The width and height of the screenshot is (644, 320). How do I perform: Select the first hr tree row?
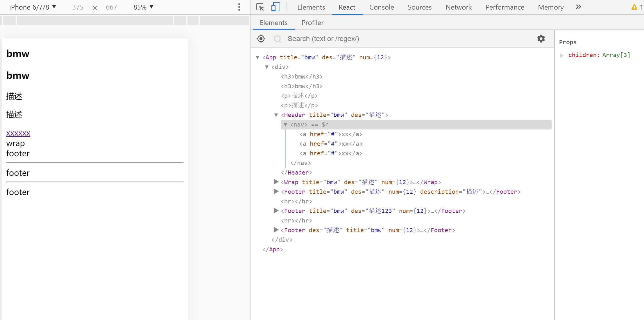click(296, 201)
